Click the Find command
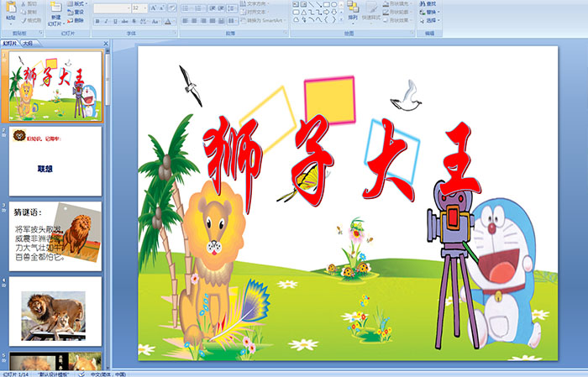The image size is (588, 377). [x=428, y=3]
